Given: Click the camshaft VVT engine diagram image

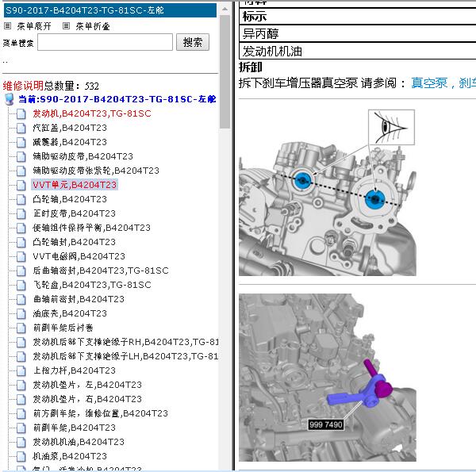Looking at the screenshot, I should (327, 193).
